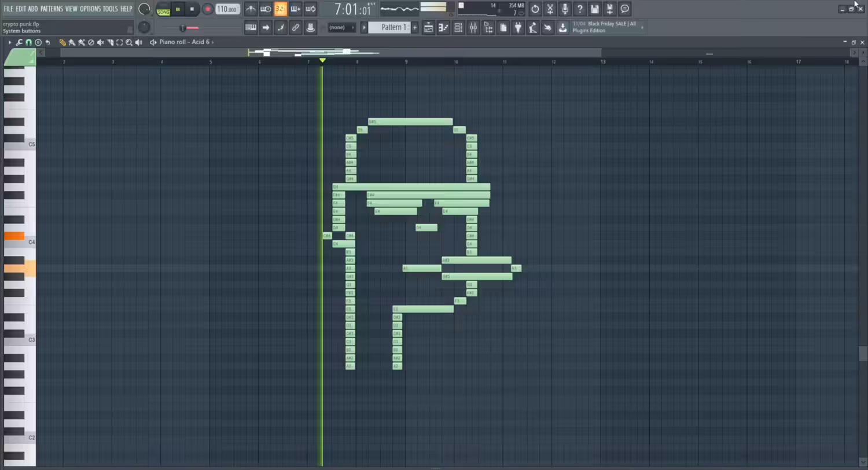Open the mixer view icon
868x470 pixels.
click(x=473, y=27)
